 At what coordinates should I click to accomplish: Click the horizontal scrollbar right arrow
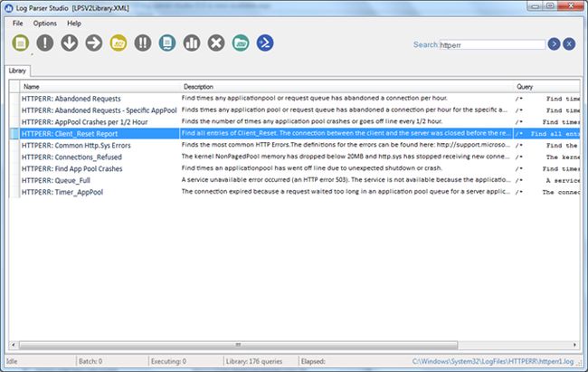point(574,345)
